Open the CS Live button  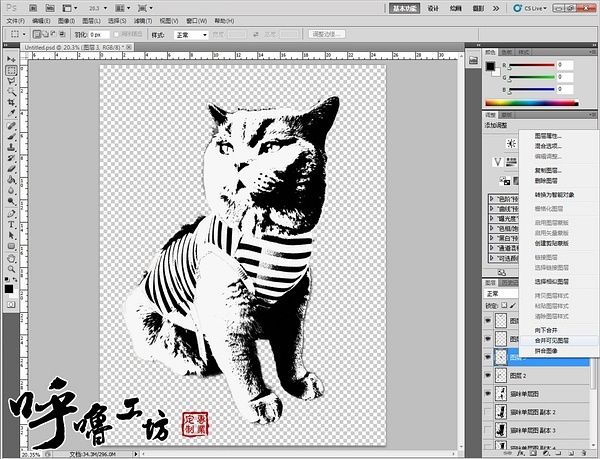click(x=530, y=8)
